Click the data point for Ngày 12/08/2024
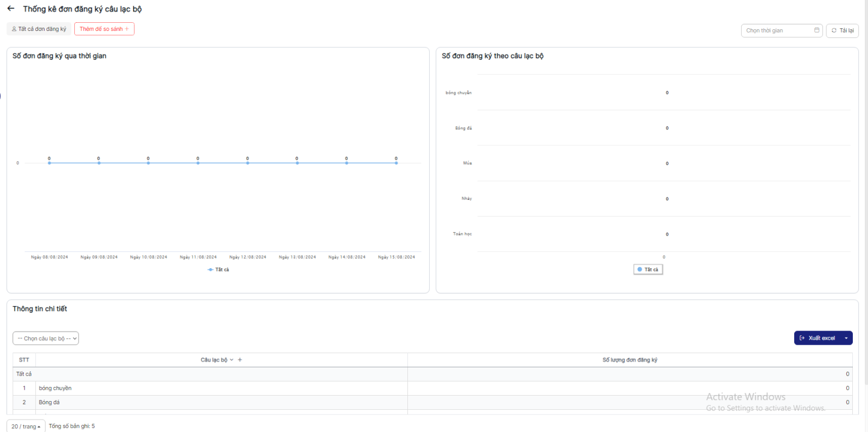This screenshot has height=432, width=868. 247,163
